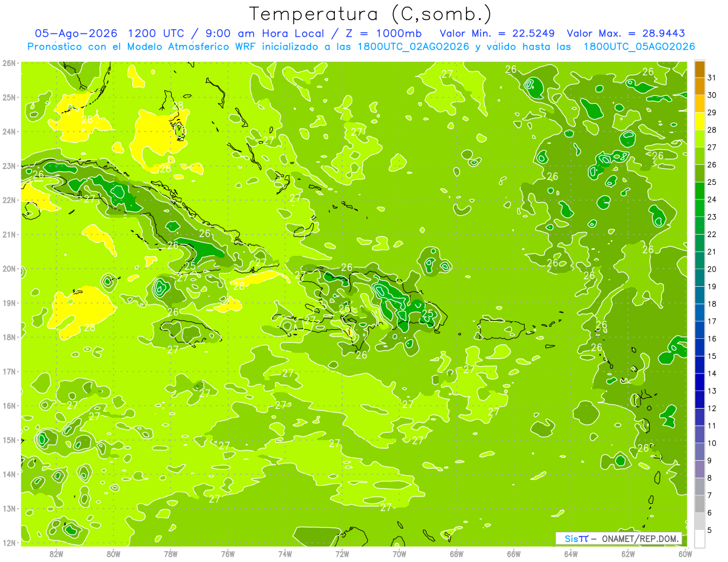Screen dimensions: 728x562
Task: Click the colorbar label "17"
Action: [712, 321]
